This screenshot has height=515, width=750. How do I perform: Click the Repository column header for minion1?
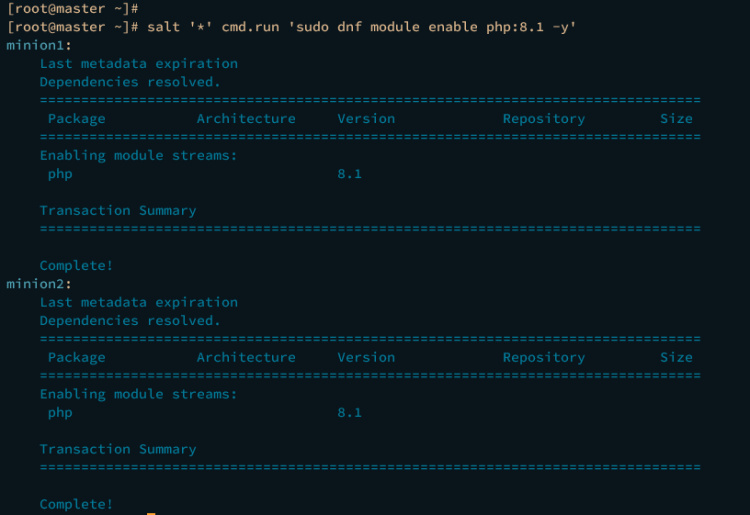point(543,118)
